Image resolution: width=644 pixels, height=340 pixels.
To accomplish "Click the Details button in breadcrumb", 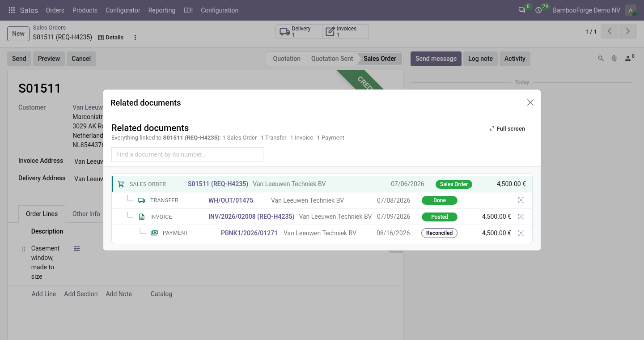I will point(111,38).
